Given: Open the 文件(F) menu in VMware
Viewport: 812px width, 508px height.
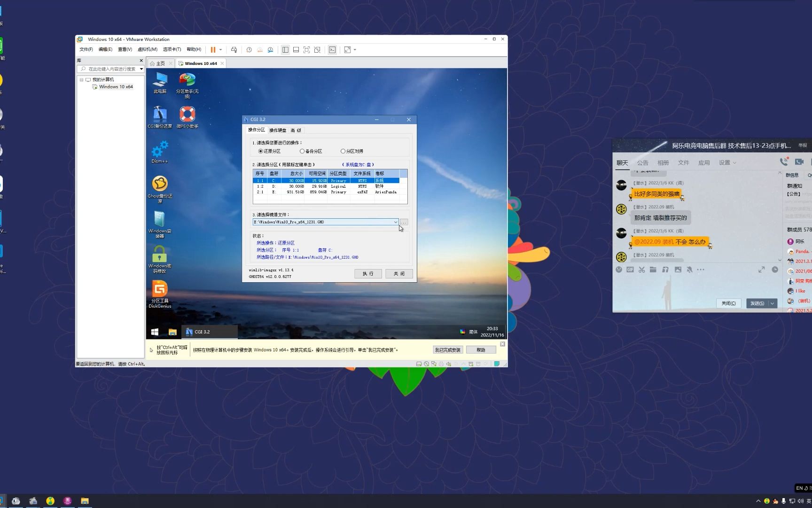Looking at the screenshot, I should tap(86, 49).
